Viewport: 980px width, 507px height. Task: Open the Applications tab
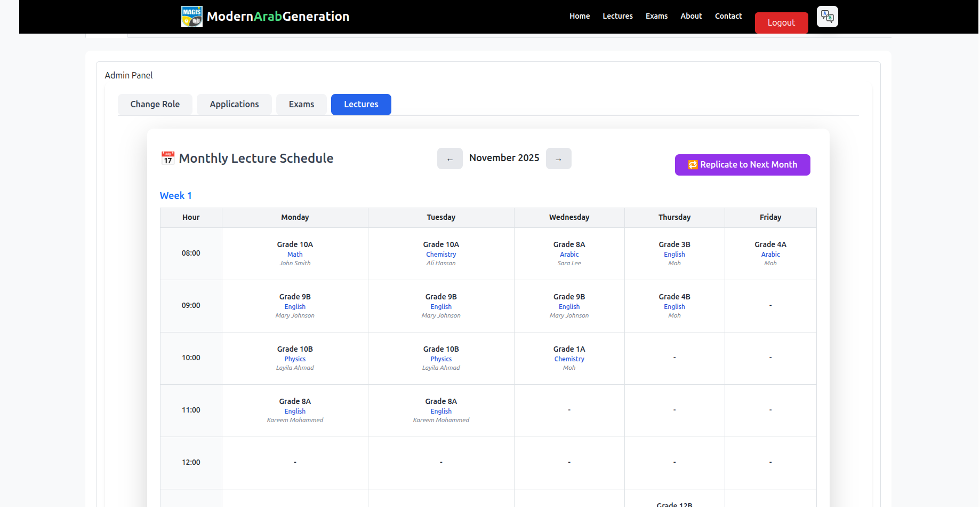pyautogui.click(x=234, y=105)
